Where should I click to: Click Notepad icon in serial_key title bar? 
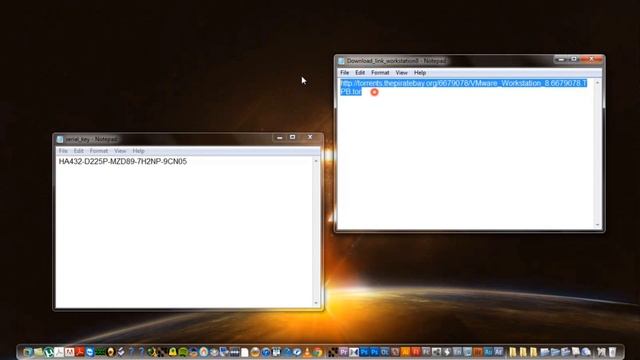(x=60, y=139)
